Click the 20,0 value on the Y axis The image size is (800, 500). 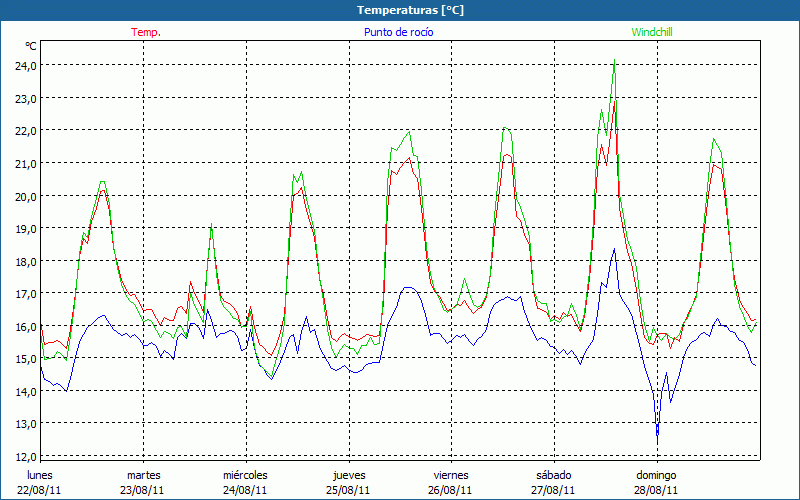click(25, 195)
